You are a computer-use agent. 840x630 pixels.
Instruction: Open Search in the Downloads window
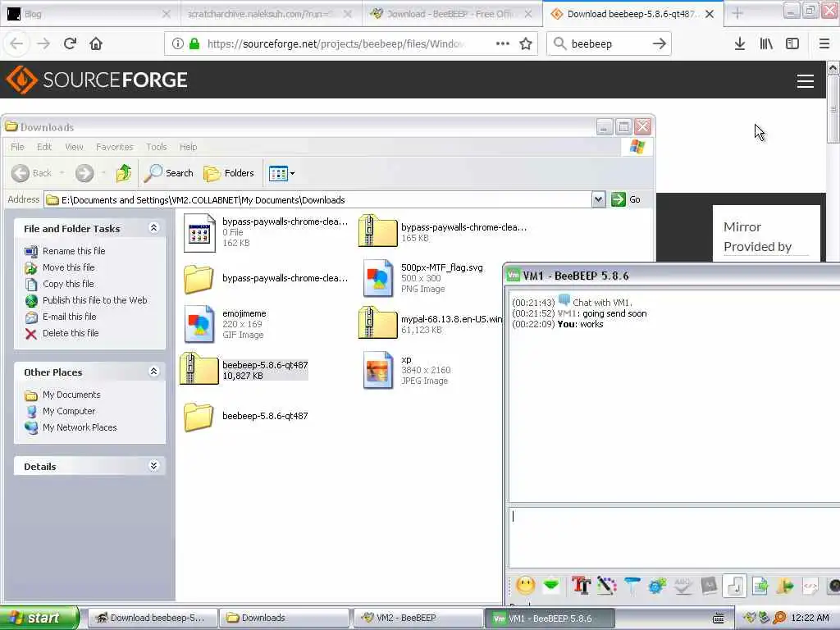point(169,173)
